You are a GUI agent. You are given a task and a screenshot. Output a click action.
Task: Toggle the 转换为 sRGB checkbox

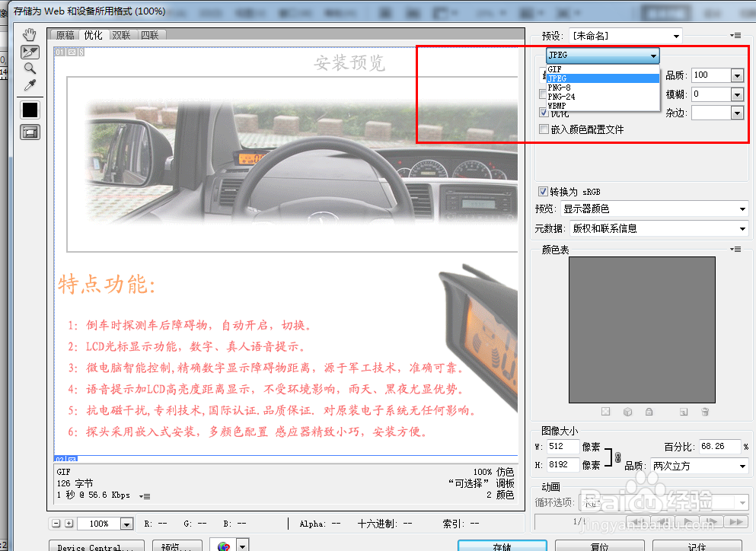click(544, 191)
